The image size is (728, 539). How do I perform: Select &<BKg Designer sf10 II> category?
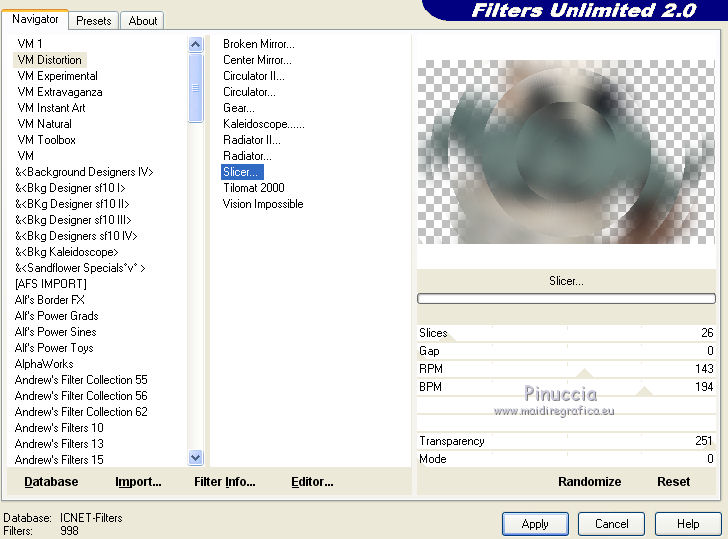72,204
